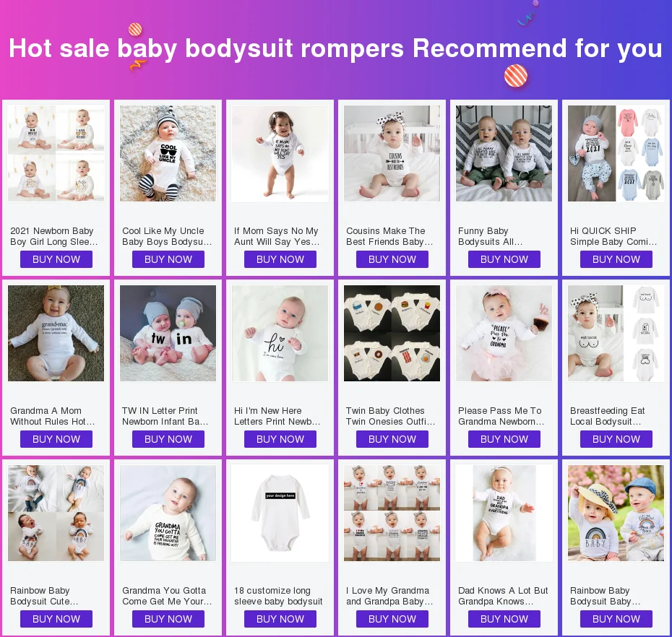Click BUY NOW for Grandma You Gotta Come
This screenshot has height=637, width=672.
click(x=168, y=619)
